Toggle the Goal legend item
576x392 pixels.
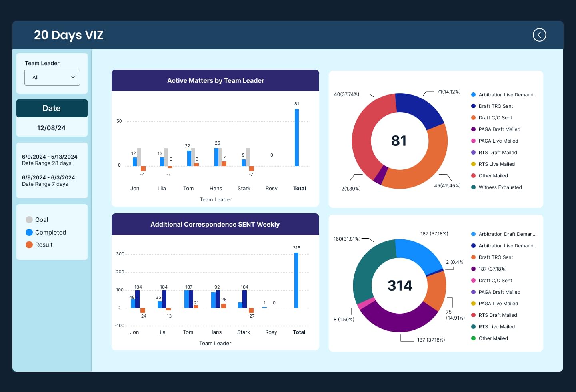click(37, 220)
